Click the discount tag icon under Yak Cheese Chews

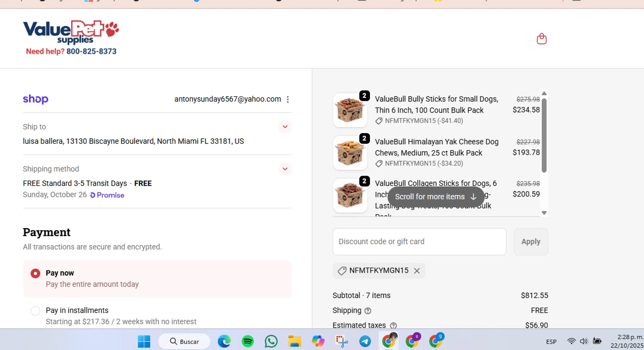(379, 164)
